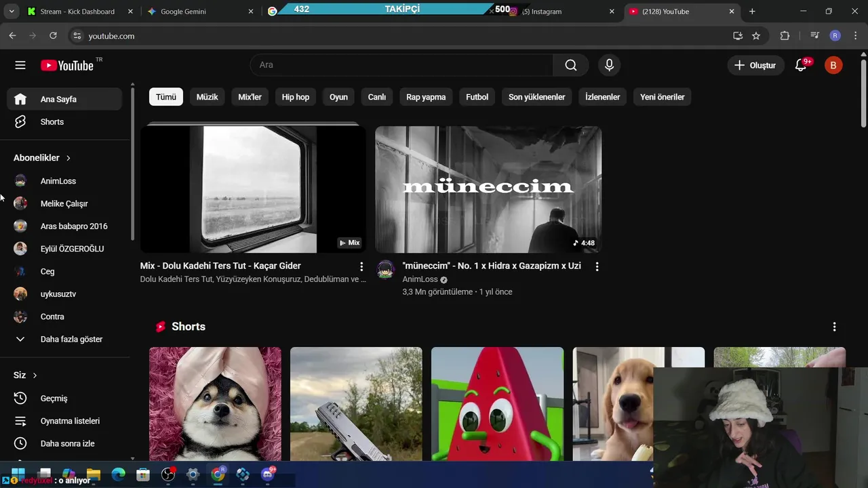Open Chrome media control icon

814,36
